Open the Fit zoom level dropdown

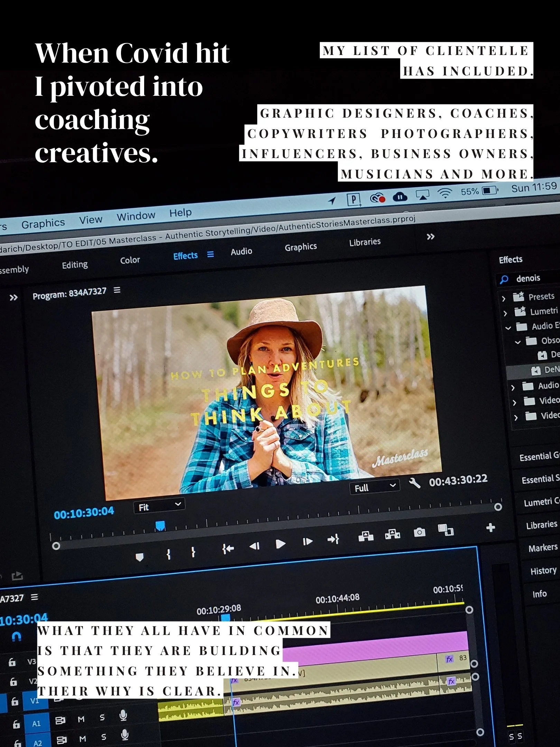159,506
